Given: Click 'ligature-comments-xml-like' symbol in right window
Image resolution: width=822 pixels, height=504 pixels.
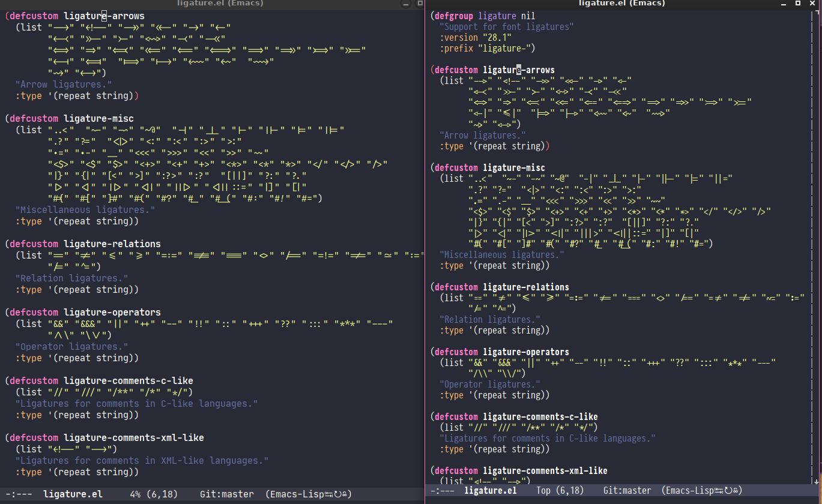Looking at the screenshot, I should pyautogui.click(x=545, y=470).
